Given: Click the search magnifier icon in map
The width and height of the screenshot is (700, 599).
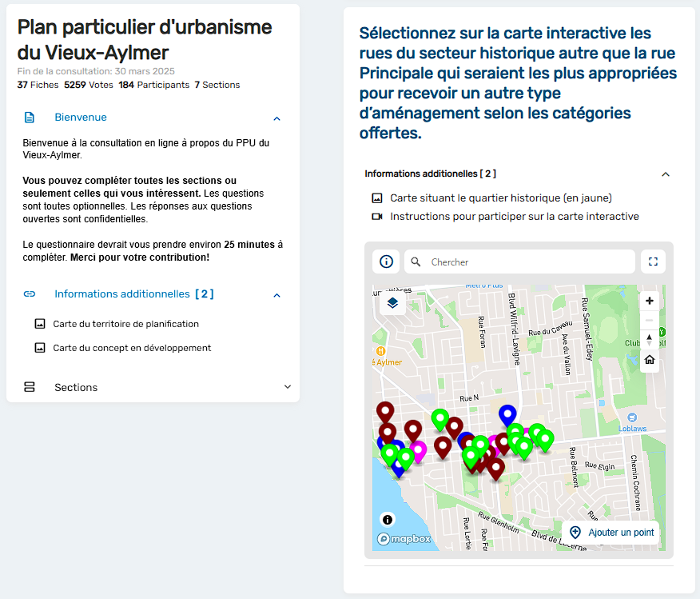Looking at the screenshot, I should pyautogui.click(x=416, y=262).
